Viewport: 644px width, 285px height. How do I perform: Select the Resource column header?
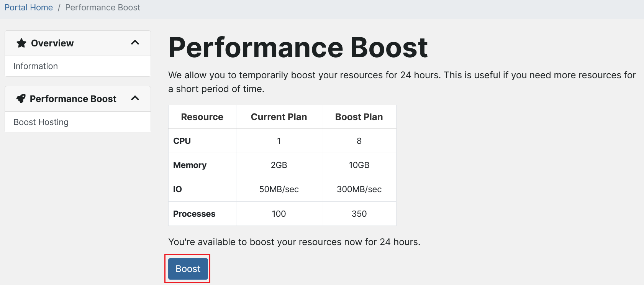tap(202, 117)
